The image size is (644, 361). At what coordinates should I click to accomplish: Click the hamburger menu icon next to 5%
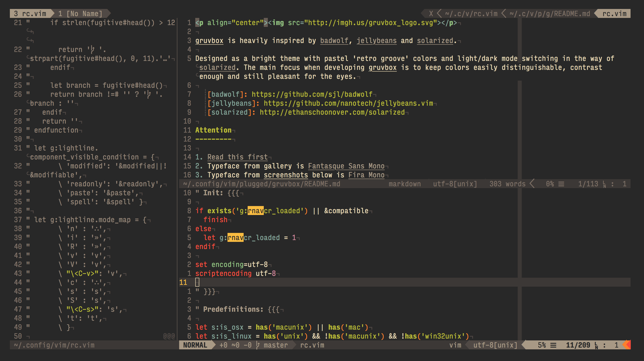[x=554, y=345]
